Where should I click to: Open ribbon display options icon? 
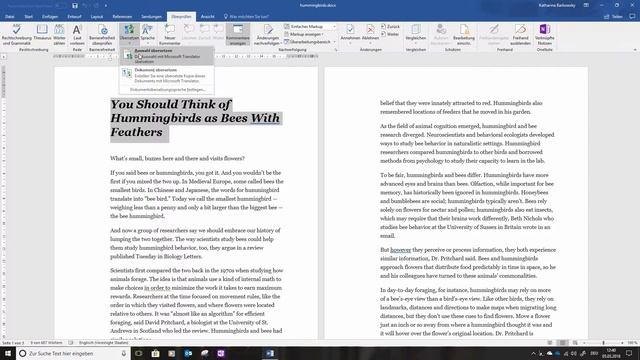(x=586, y=5)
